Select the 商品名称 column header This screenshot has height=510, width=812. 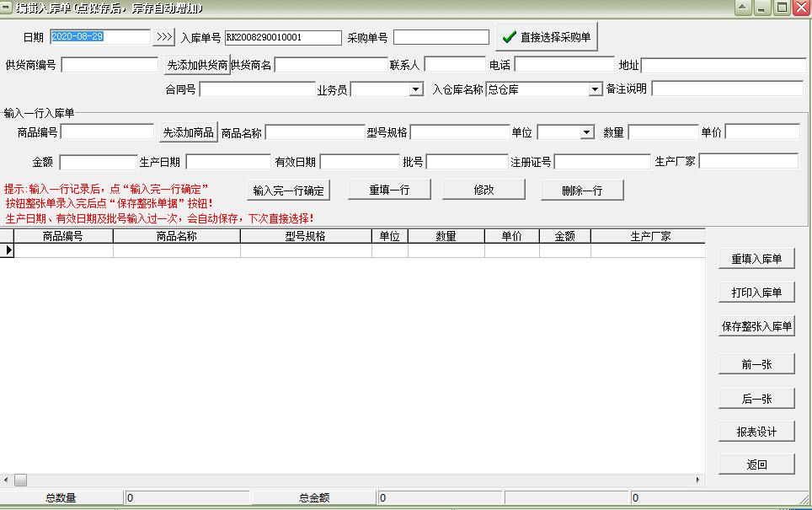(x=177, y=236)
